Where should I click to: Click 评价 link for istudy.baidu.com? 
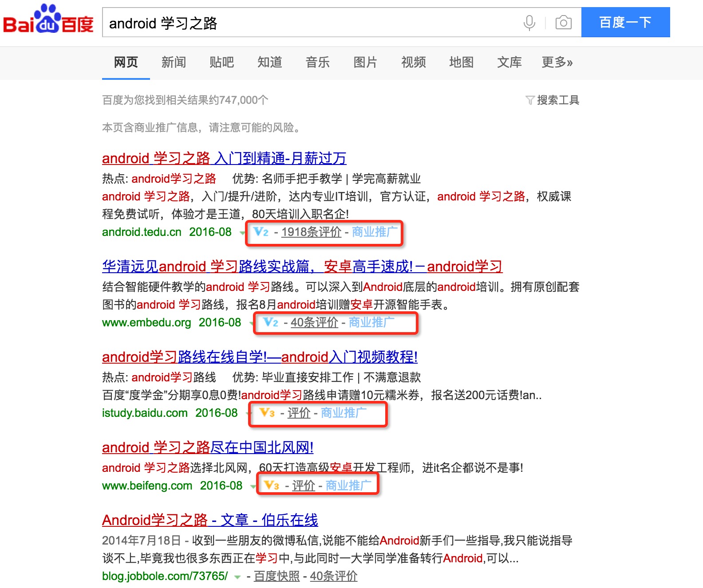point(299,413)
